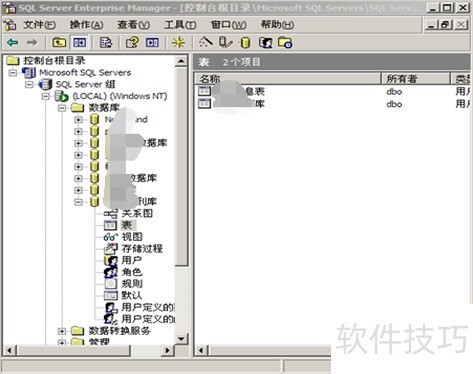
Task: Click the New Login toolbar icon
Action: 266,43
